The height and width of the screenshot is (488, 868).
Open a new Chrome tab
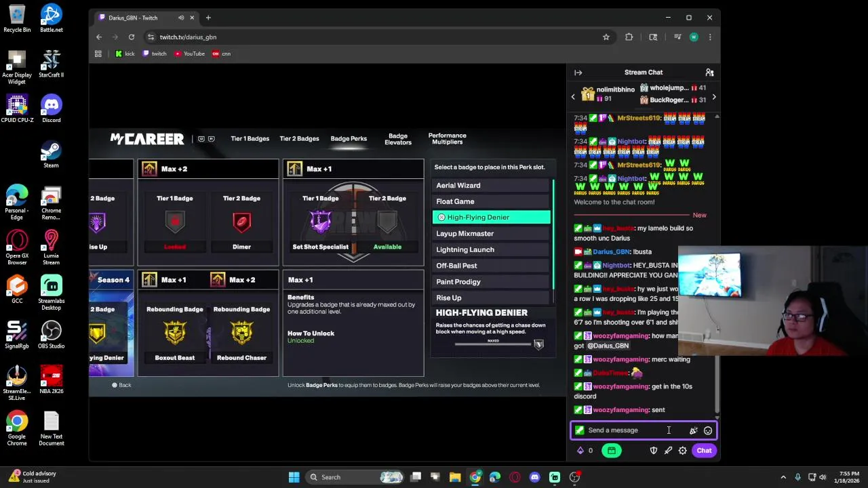click(x=208, y=18)
